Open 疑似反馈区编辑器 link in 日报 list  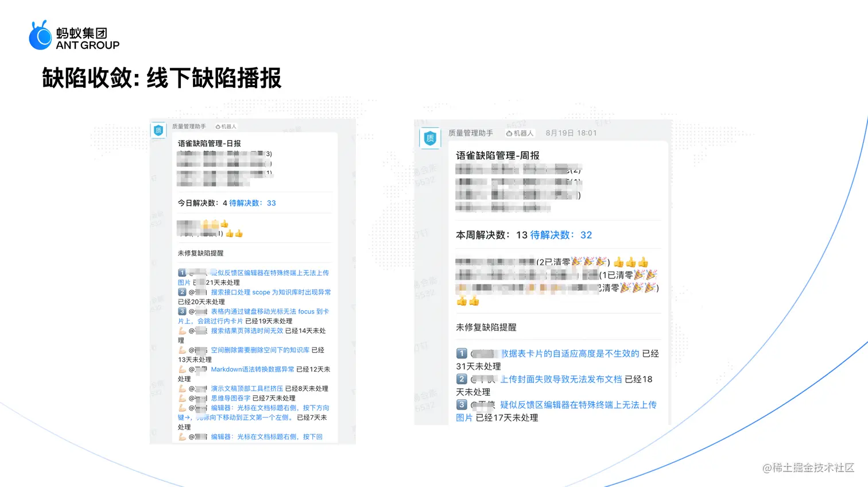pos(253,277)
